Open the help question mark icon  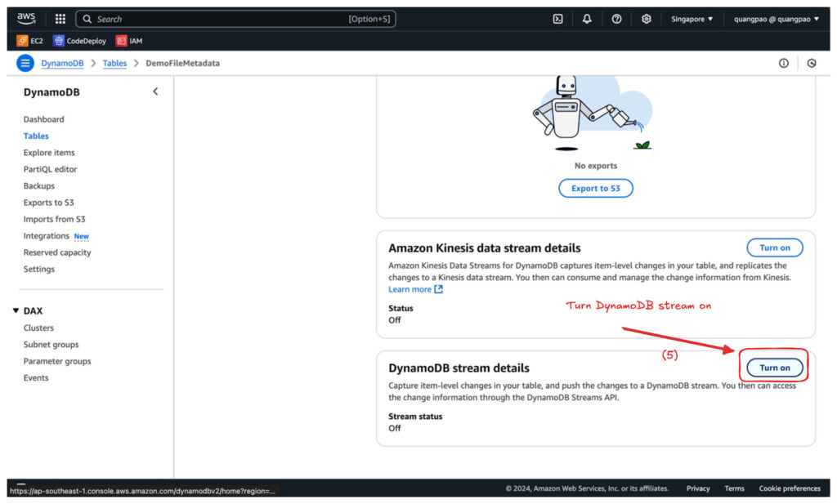pyautogui.click(x=616, y=19)
